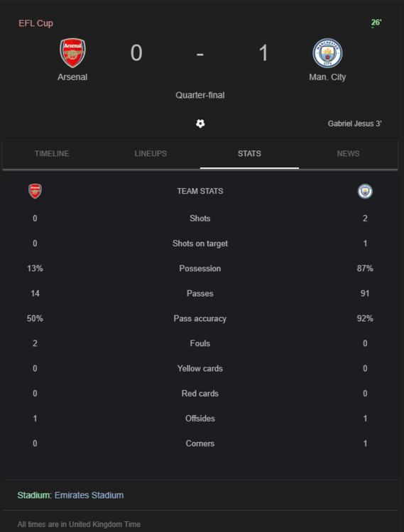Click the small Man. City crest in team stats

pos(365,192)
